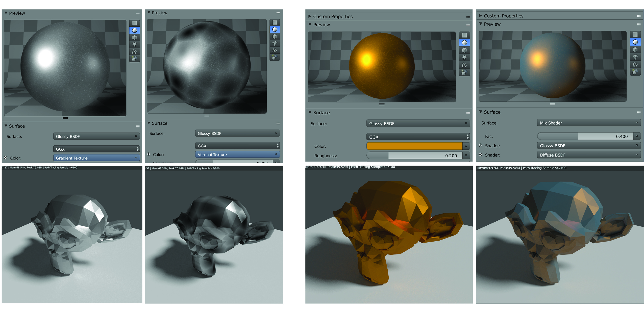Select monkey preview in Voronoi Texture panel
This screenshot has height=313, width=644.
(x=275, y=43)
